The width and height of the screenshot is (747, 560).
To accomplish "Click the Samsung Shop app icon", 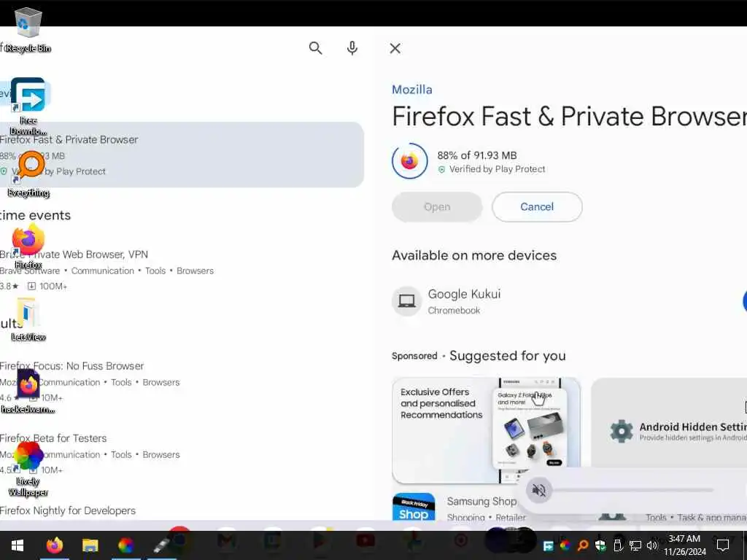I will pos(414,507).
